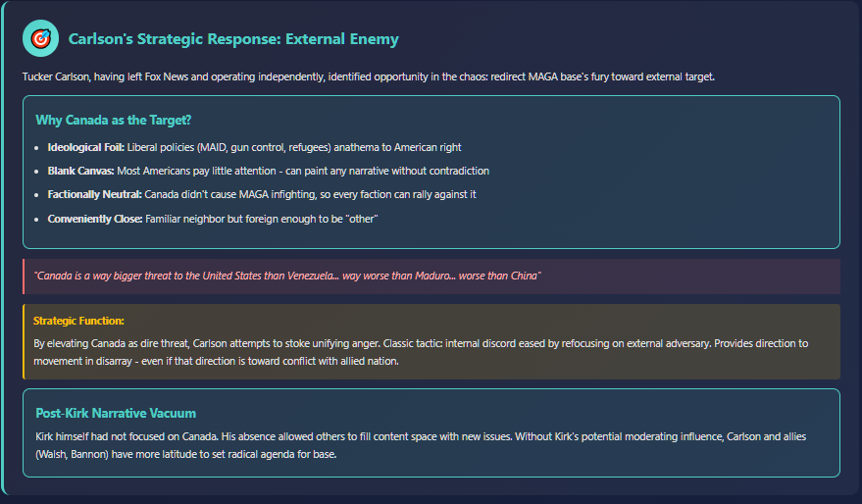
Task: Click the bold "Ideological Foil:" label
Action: [x=85, y=147]
